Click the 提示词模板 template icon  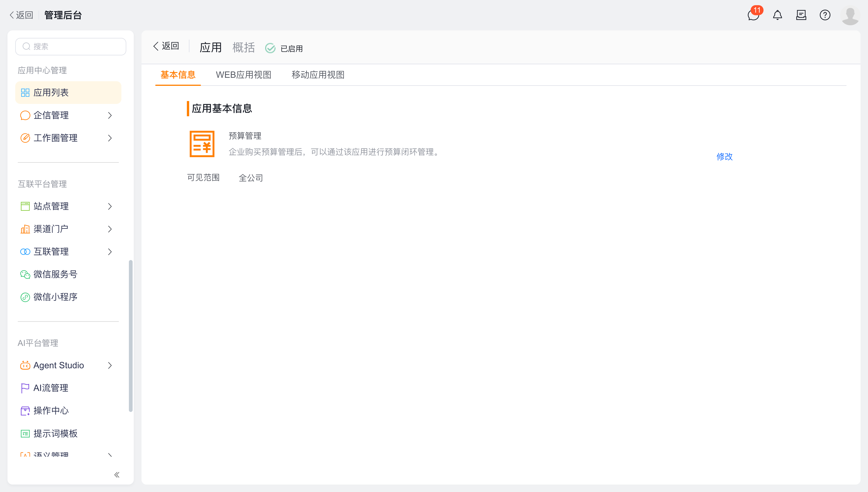pyautogui.click(x=25, y=433)
